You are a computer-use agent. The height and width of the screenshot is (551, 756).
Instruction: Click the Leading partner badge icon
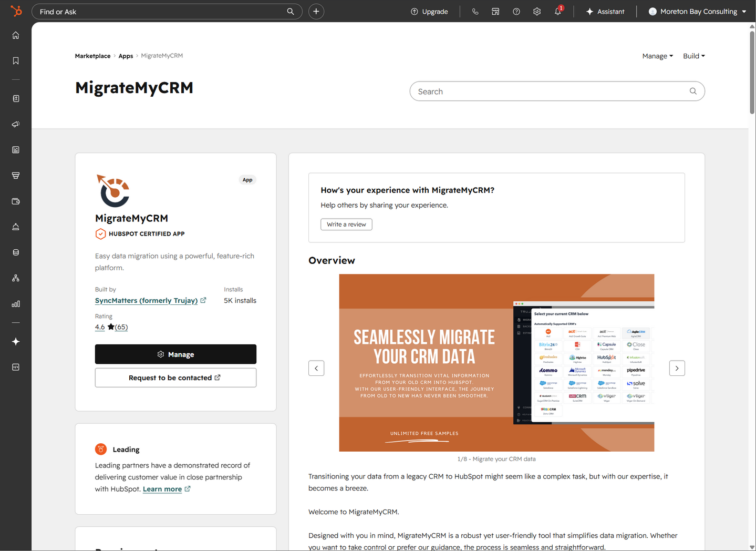click(101, 449)
